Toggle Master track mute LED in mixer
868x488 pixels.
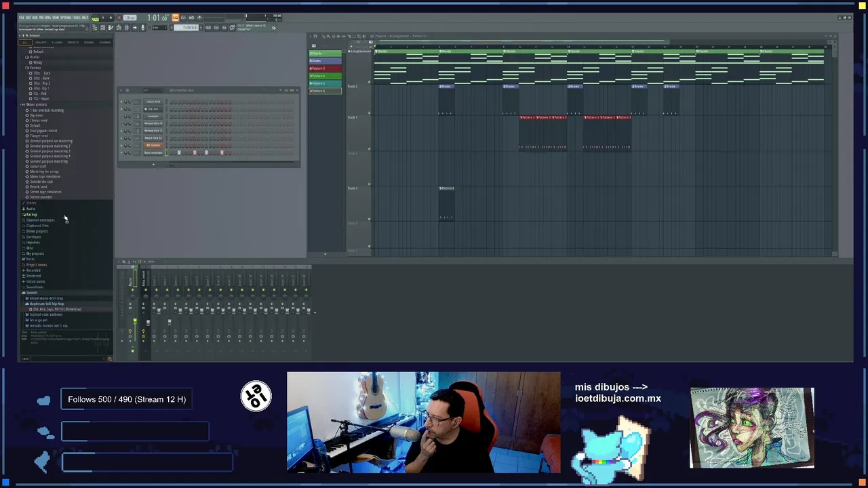click(133, 290)
